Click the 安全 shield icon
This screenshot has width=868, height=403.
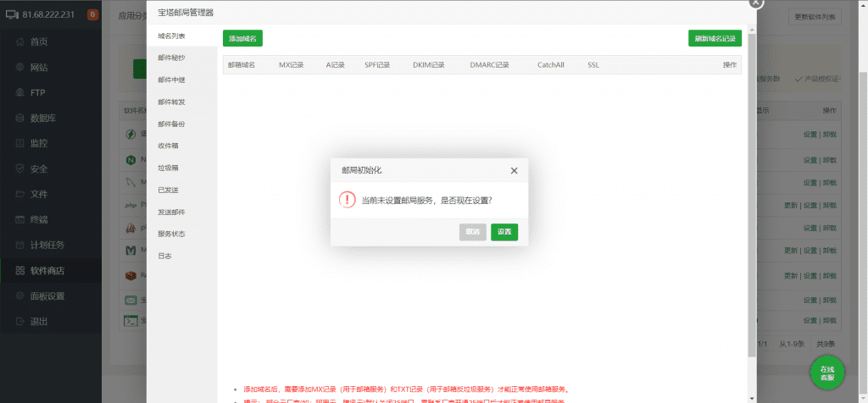pos(19,168)
